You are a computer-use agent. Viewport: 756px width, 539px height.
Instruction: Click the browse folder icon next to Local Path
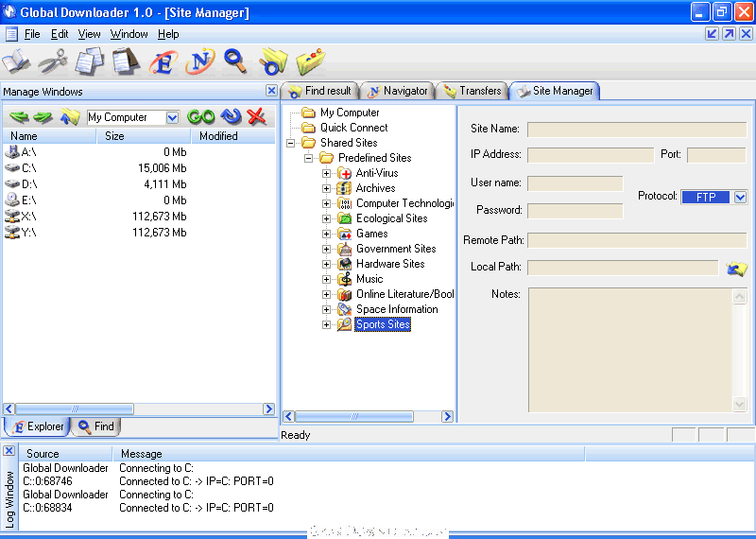point(736,269)
